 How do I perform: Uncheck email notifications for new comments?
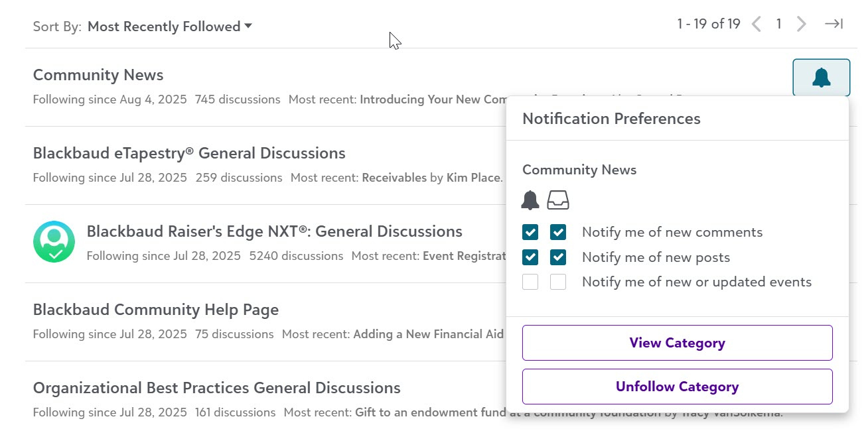coord(557,232)
